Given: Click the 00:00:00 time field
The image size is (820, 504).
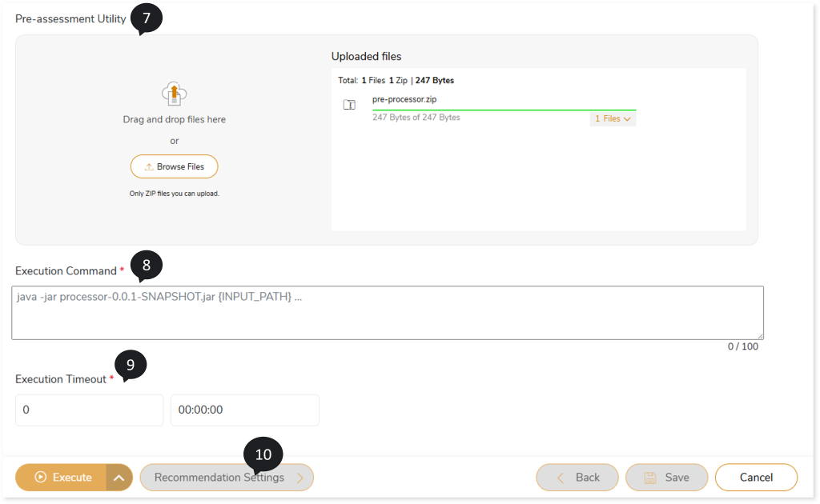Looking at the screenshot, I should (x=244, y=410).
